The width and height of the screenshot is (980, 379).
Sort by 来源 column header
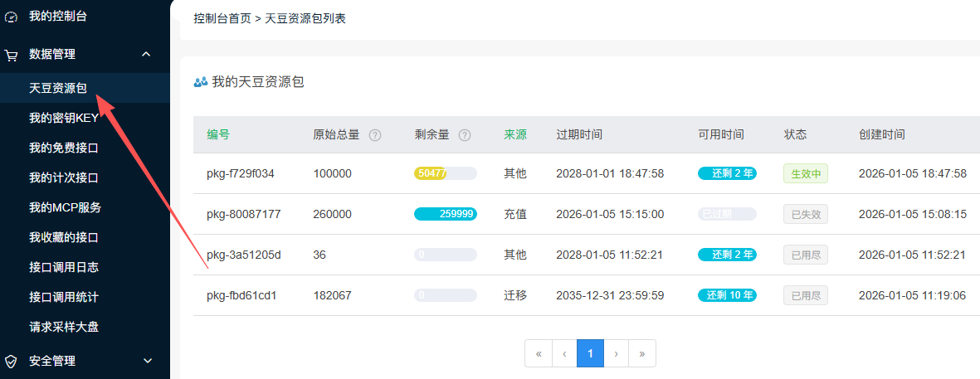515,134
